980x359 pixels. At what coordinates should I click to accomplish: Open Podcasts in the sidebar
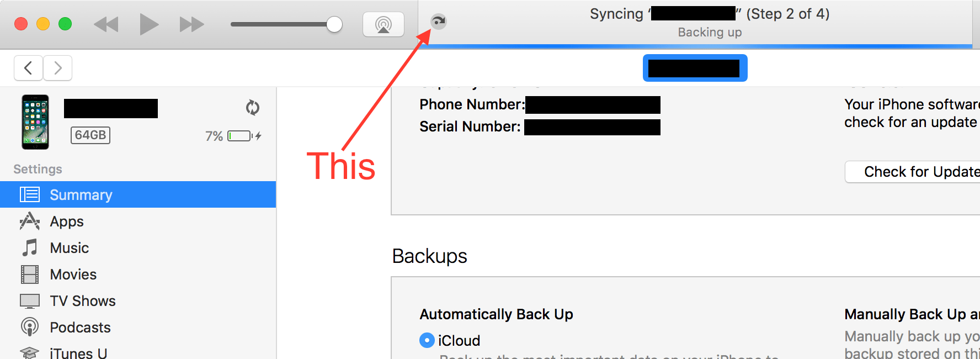(x=80, y=328)
